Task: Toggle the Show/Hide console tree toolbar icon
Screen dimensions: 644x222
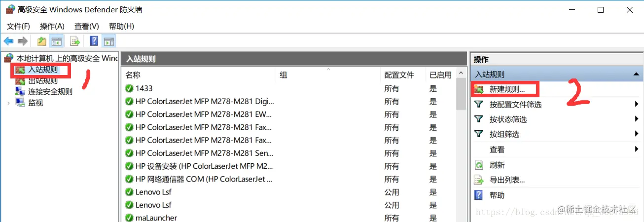Action: (57, 41)
